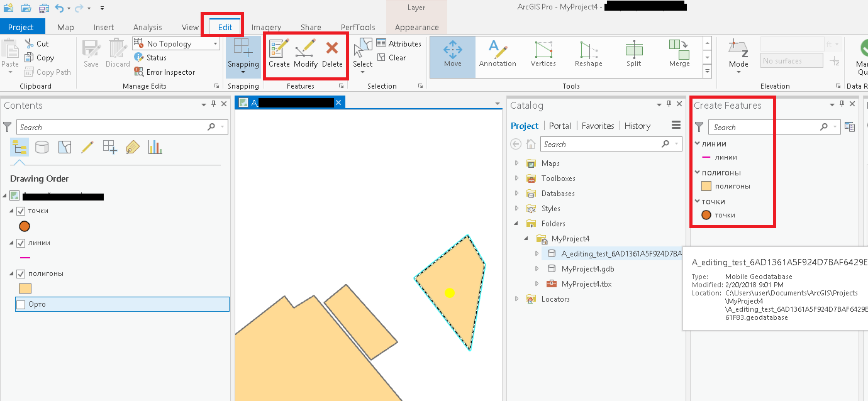Select the линии feature template
The image size is (868, 401).
point(720,158)
